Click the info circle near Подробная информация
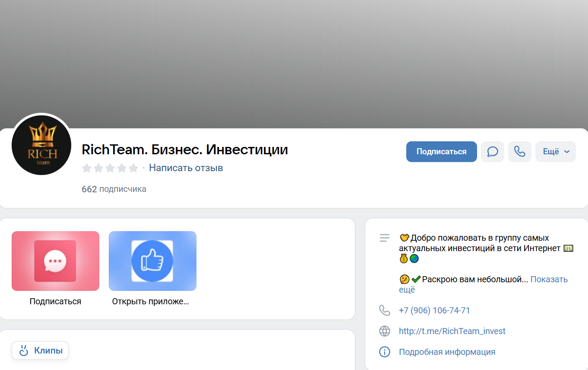 pyautogui.click(x=385, y=352)
